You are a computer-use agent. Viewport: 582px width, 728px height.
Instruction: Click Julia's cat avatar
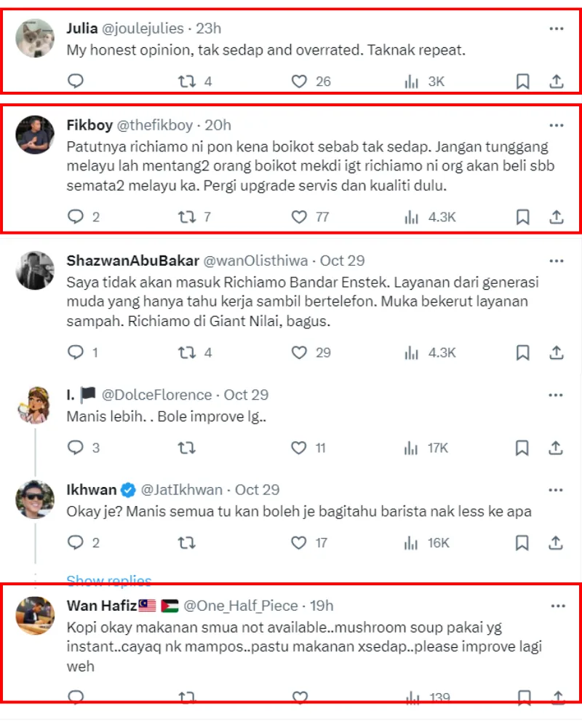pos(35,38)
